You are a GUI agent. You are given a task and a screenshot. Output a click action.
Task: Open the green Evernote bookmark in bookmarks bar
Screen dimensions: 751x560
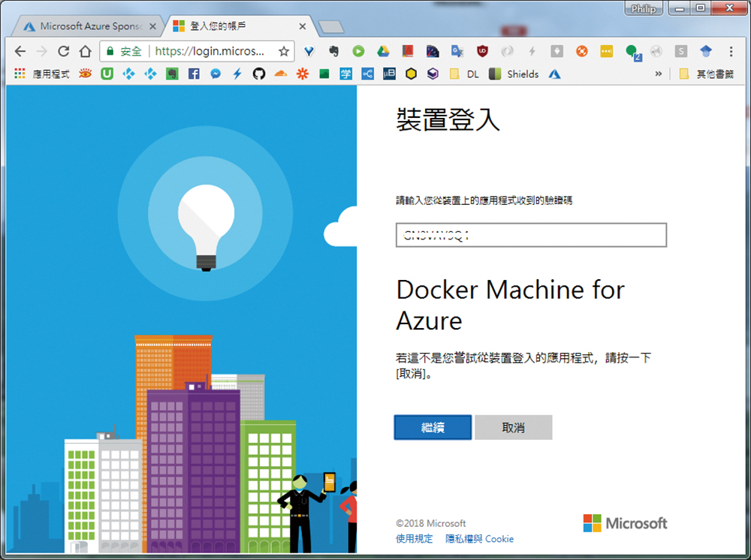click(172, 74)
